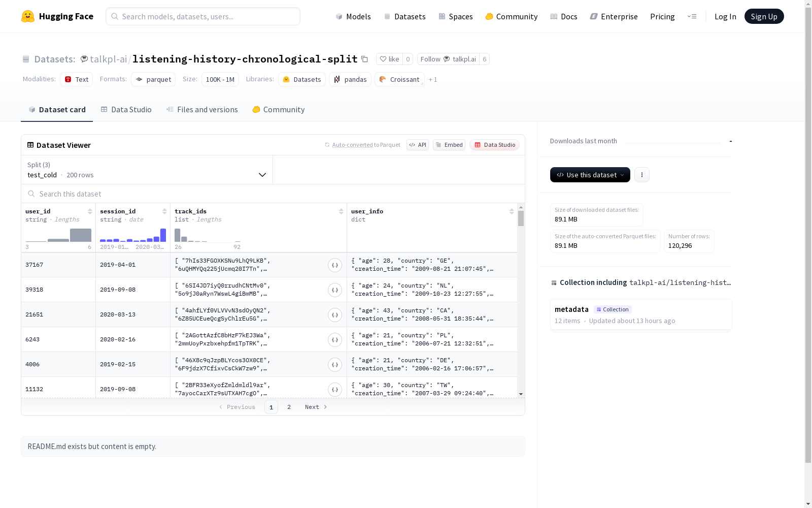Screen dimensions: 812x508
Task: Click the Sign Up button
Action: (764, 16)
